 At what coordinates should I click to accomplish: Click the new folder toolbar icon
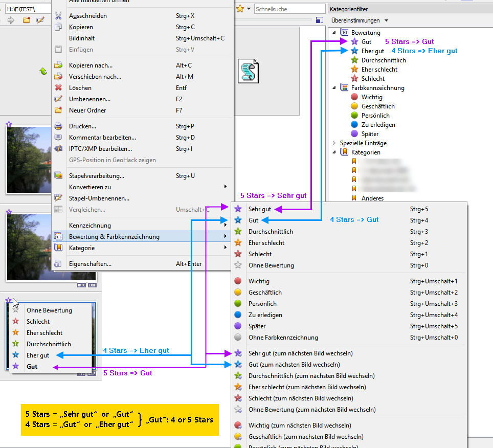(x=27, y=20)
